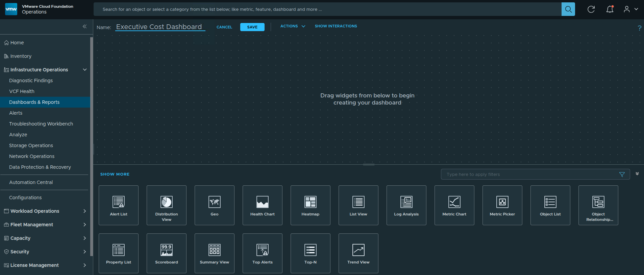Click the widget filter funnel icon
Image resolution: width=644 pixels, height=275 pixels.
[622, 175]
